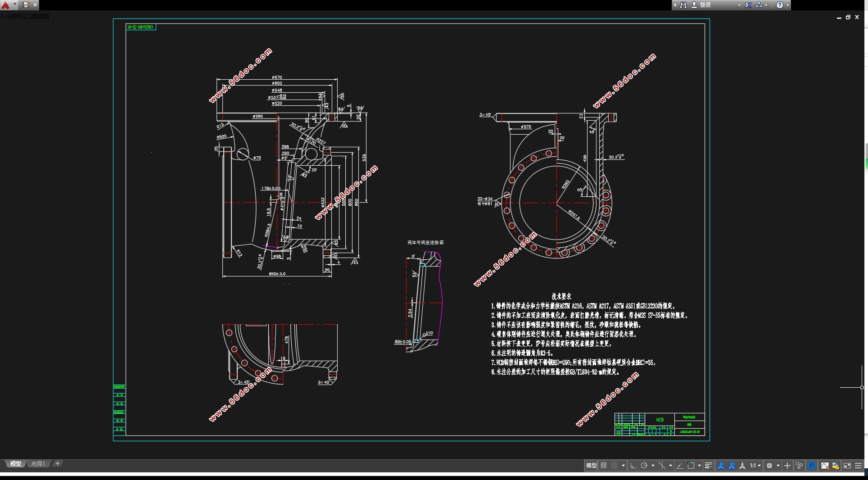
Task: Open the status bar customization menu icon
Action: 858,466
